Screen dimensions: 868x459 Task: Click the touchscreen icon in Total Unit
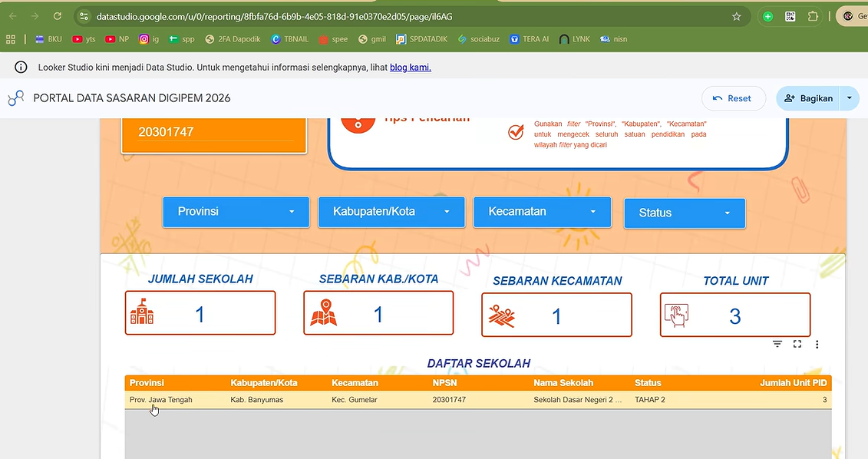[676, 315]
